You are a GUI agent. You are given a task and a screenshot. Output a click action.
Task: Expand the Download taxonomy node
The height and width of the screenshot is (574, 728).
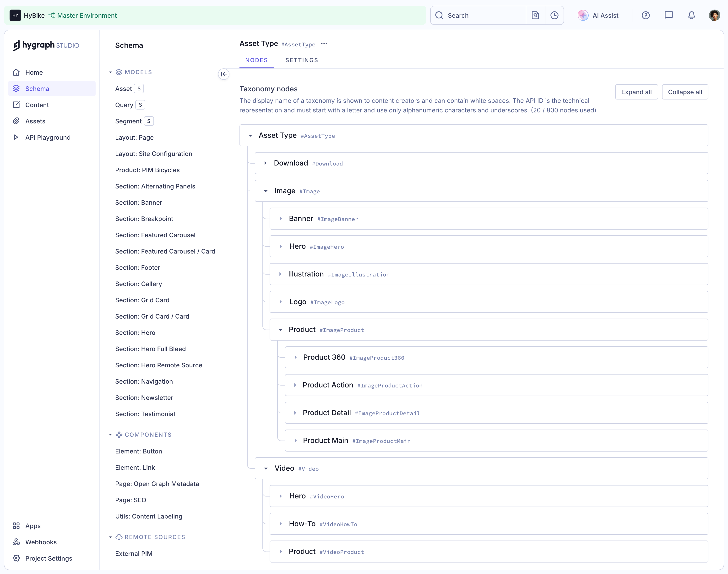[x=265, y=163]
